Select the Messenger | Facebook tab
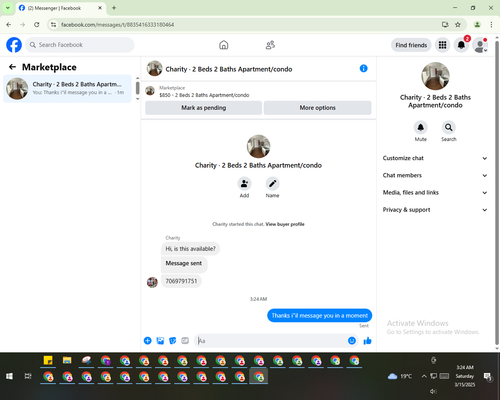The width and height of the screenshot is (500, 400). point(61,8)
